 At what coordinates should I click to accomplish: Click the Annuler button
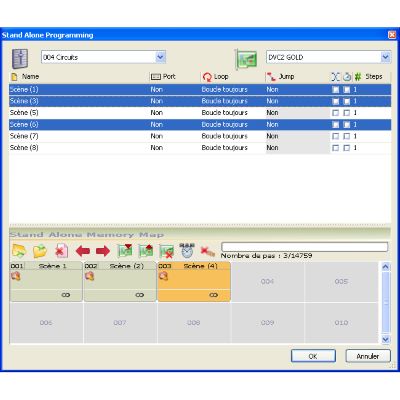(x=368, y=356)
